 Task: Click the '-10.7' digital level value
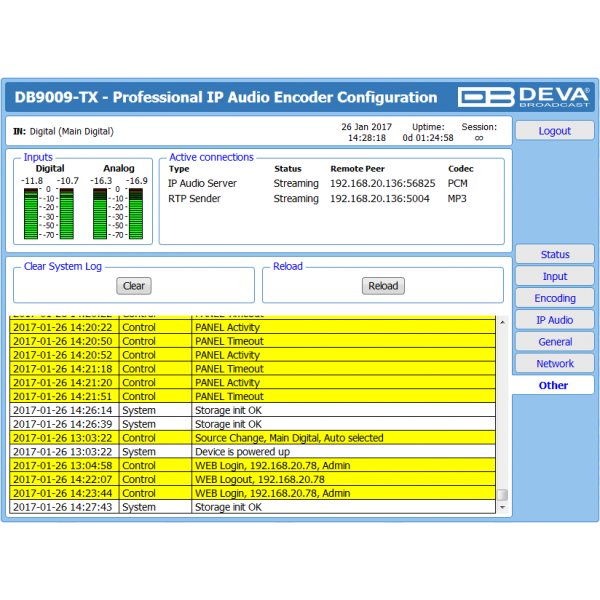click(67, 181)
